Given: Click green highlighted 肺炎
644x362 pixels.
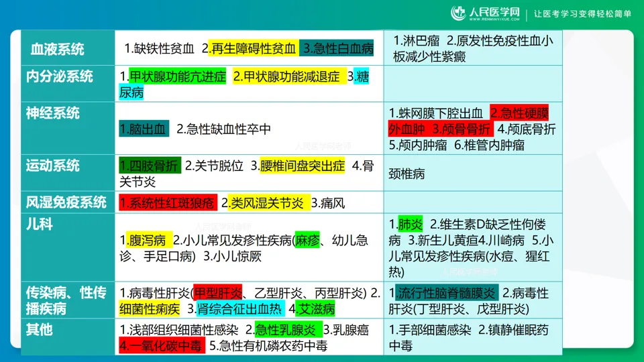Looking at the screenshot, I should click(411, 224).
